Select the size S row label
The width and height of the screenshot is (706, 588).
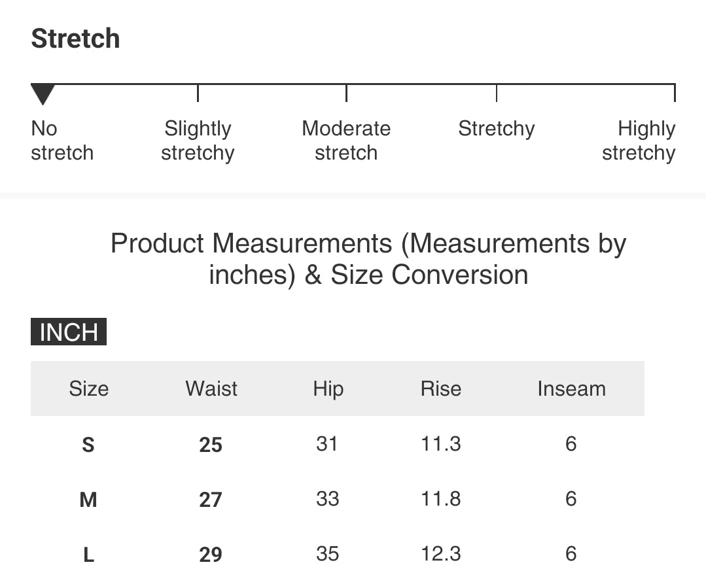pos(88,445)
